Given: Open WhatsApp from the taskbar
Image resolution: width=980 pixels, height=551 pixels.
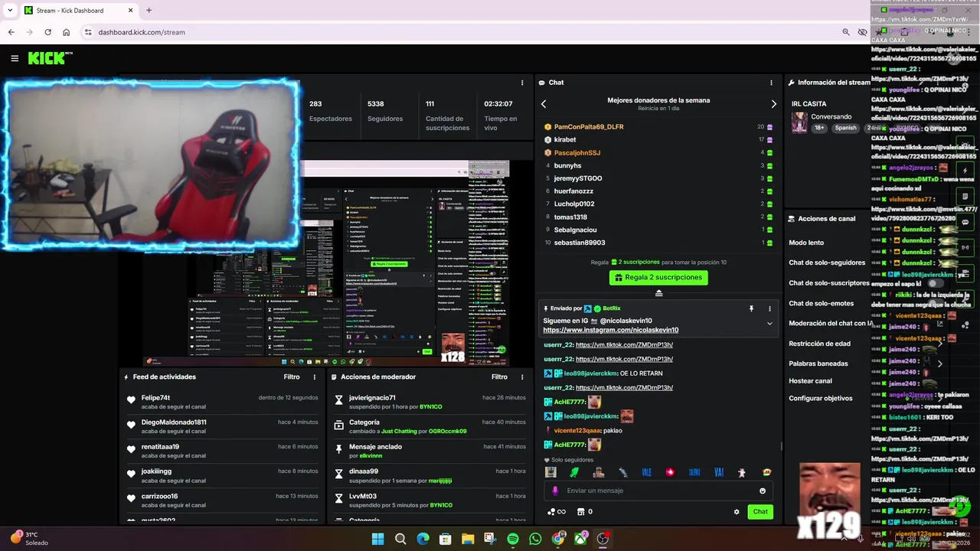Looking at the screenshot, I should point(535,539).
